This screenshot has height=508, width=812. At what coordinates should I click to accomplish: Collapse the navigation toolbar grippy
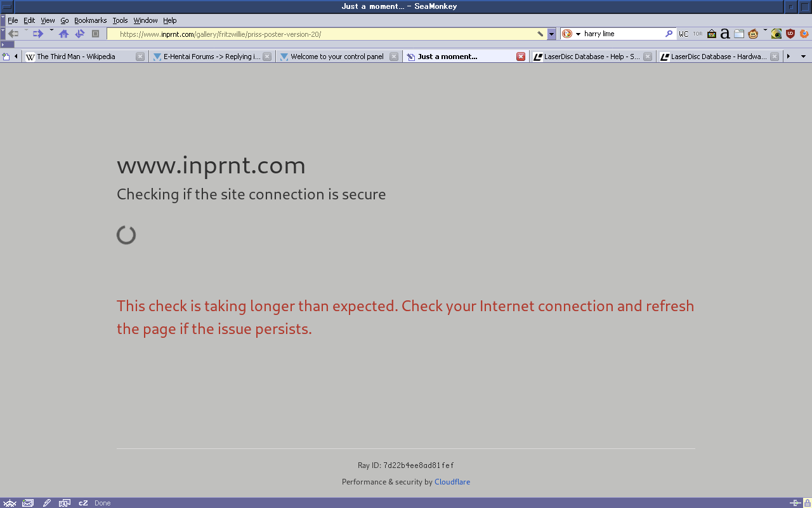pyautogui.click(x=3, y=34)
